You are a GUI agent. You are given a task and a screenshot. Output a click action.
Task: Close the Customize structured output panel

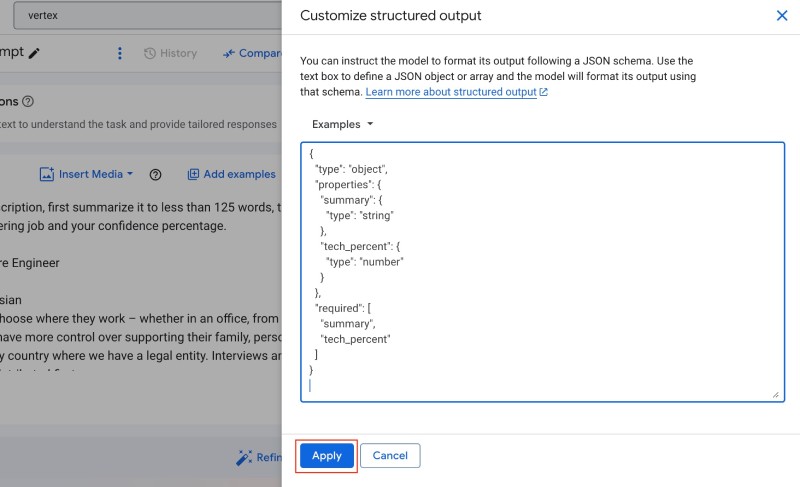pos(782,15)
